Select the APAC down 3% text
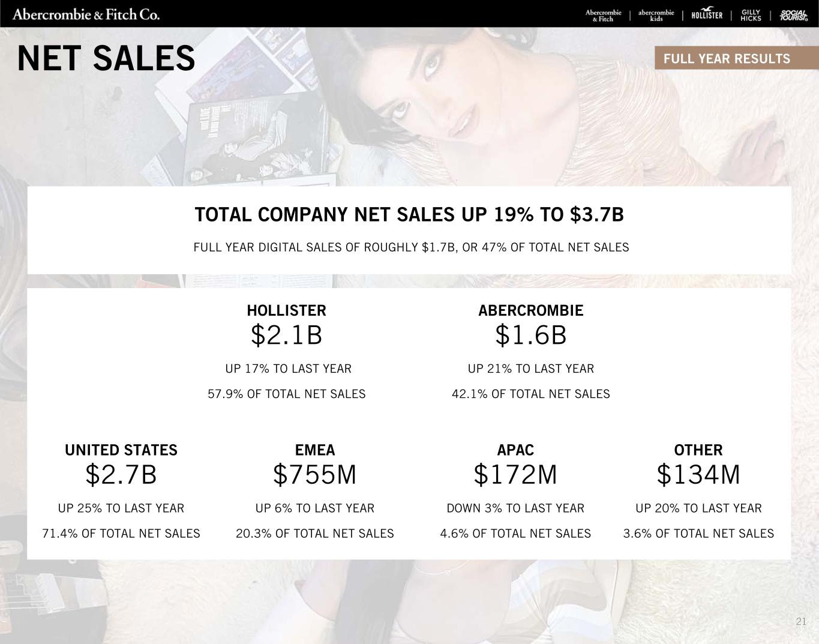The height and width of the screenshot is (644, 819). coord(515,508)
